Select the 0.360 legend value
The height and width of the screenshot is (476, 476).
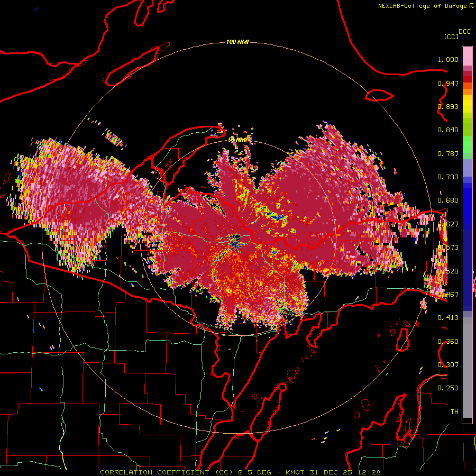448,342
